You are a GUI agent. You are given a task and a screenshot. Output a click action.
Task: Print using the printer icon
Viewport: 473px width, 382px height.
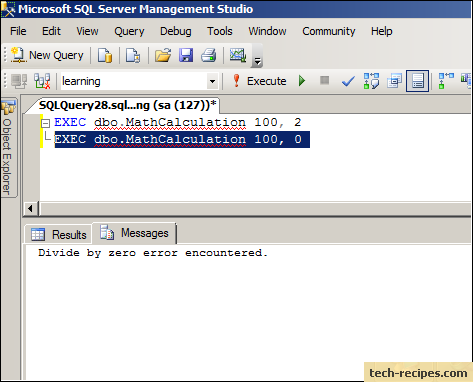click(x=209, y=55)
